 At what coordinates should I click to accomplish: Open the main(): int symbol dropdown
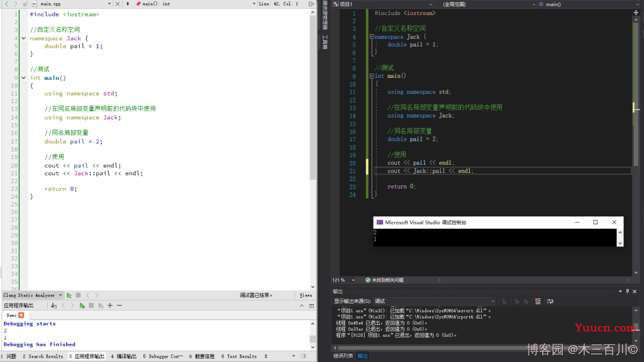click(x=254, y=4)
